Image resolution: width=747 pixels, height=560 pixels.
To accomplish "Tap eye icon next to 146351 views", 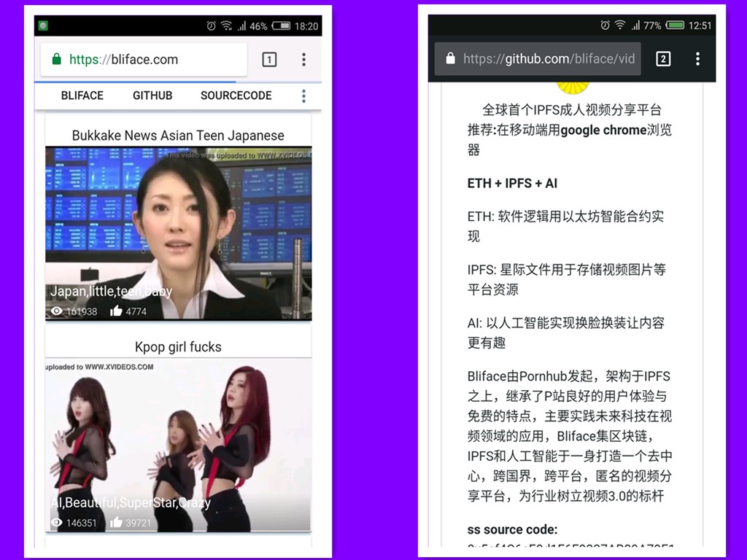I will pos(57,523).
